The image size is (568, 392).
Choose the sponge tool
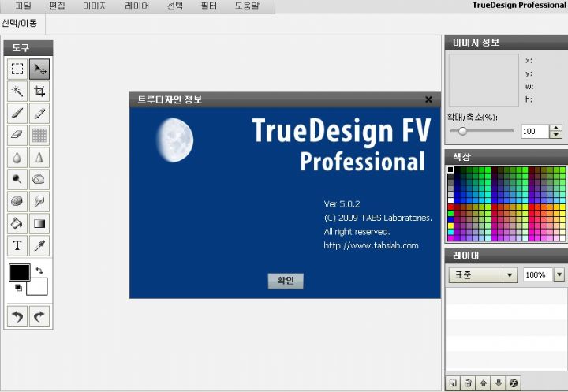(x=17, y=201)
